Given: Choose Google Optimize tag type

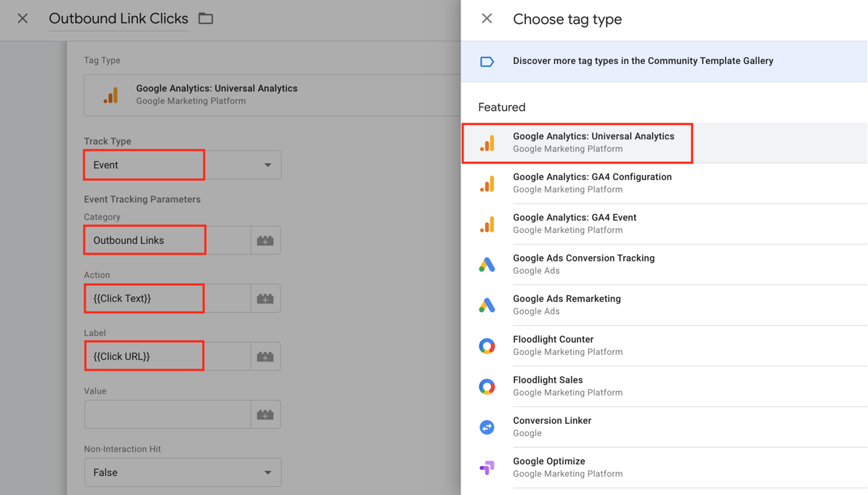Looking at the screenshot, I should 665,468.
